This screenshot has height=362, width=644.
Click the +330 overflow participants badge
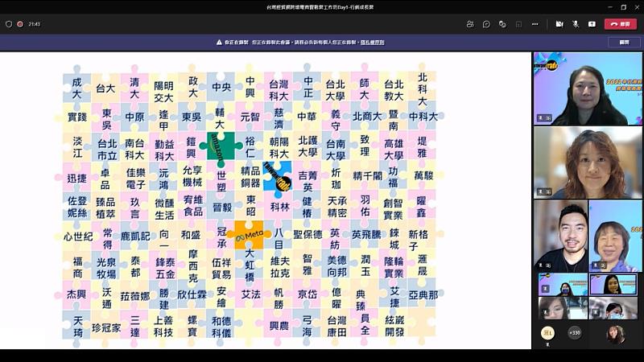pos(574,333)
